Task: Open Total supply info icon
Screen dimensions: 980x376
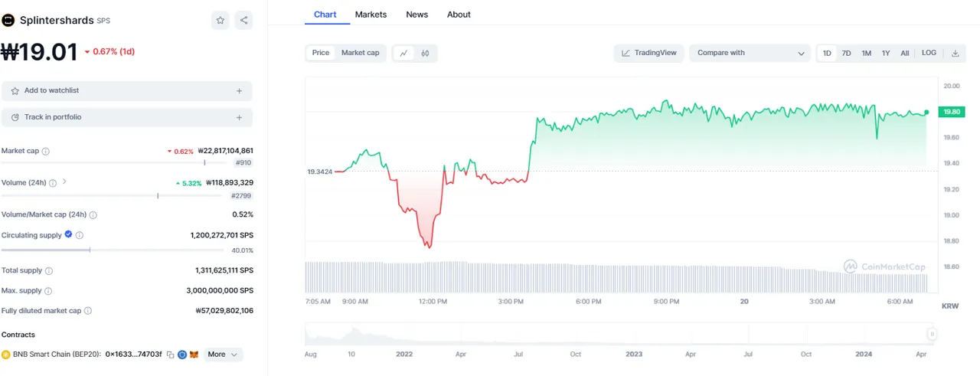Action: pyautogui.click(x=49, y=271)
